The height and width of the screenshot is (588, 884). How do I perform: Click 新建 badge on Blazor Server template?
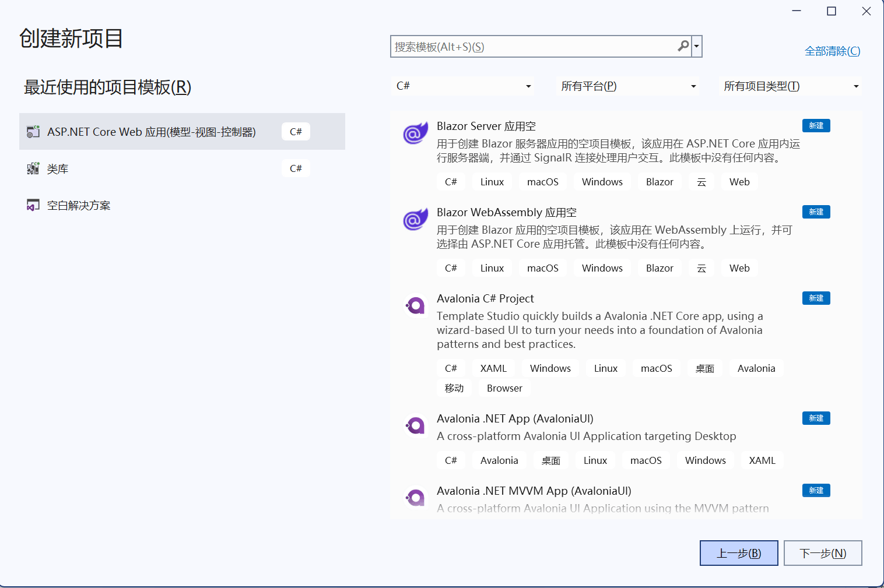[x=816, y=126]
